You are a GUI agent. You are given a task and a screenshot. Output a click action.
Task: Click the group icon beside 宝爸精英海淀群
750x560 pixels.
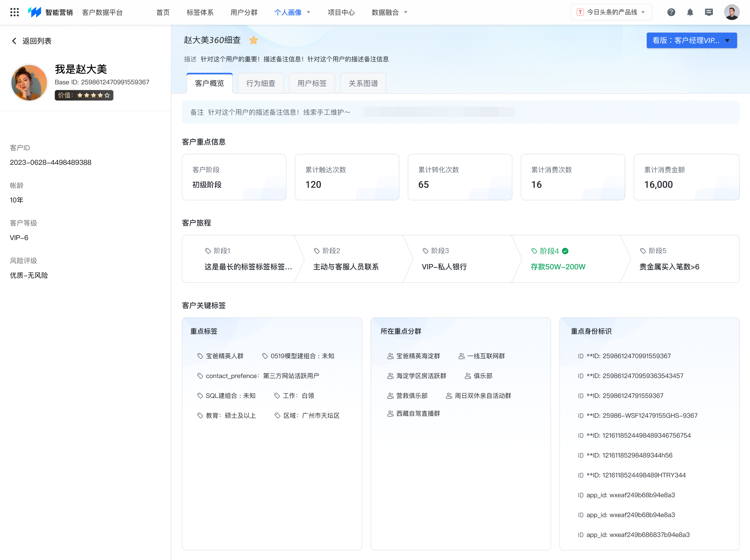(390, 356)
